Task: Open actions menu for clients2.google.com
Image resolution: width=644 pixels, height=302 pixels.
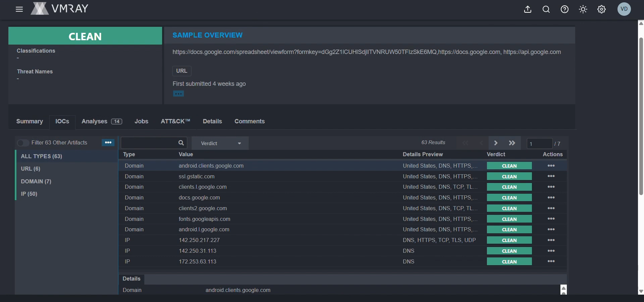Action: coord(551,208)
